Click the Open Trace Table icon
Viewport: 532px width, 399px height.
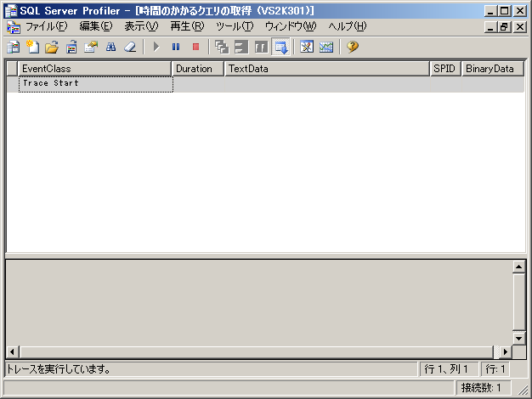71,47
